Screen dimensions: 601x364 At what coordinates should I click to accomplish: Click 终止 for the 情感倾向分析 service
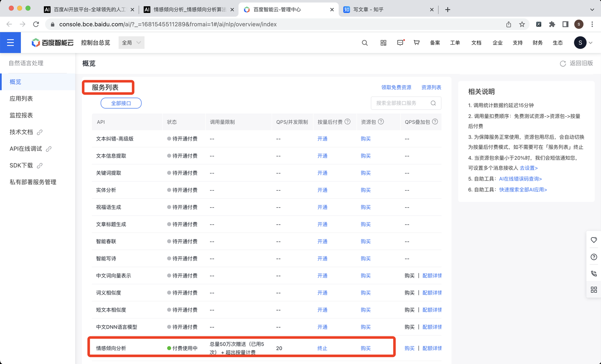(x=322, y=348)
